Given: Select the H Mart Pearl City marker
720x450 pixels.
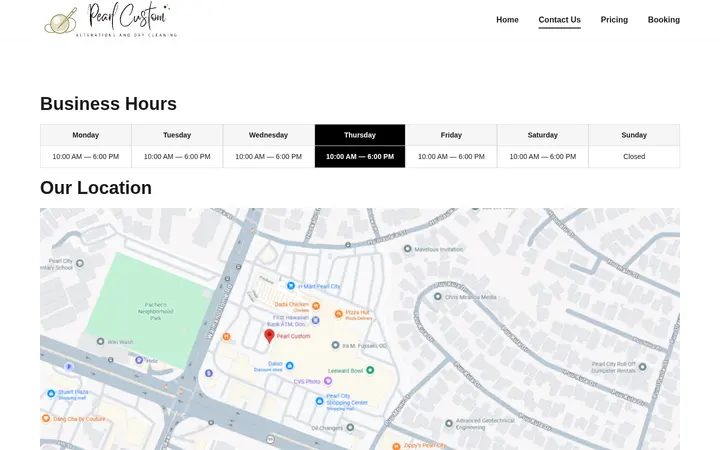Looking at the screenshot, I should (x=291, y=286).
